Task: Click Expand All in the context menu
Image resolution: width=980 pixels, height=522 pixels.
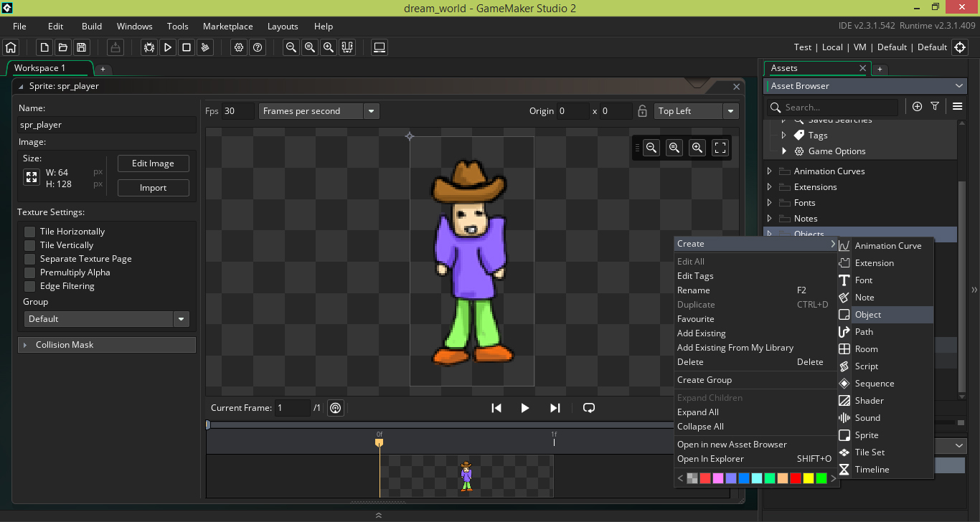Action: (x=755, y=412)
